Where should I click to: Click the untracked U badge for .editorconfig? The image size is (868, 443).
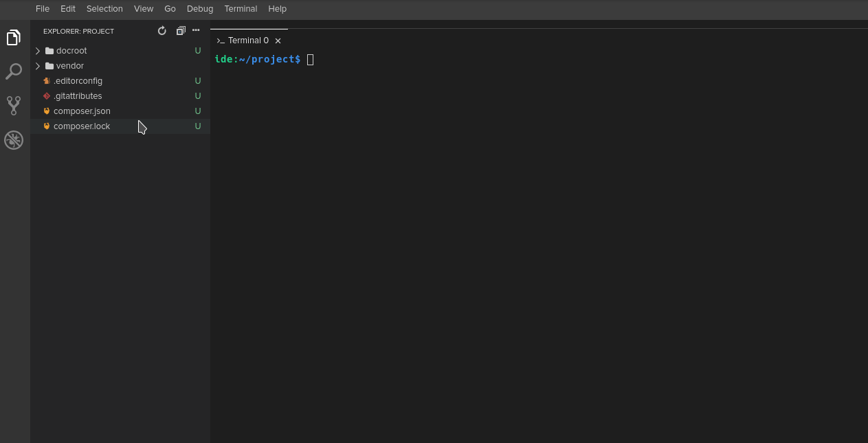click(198, 81)
